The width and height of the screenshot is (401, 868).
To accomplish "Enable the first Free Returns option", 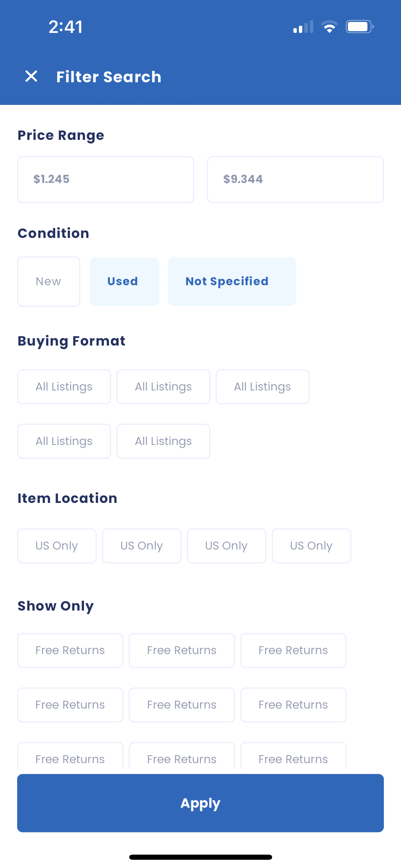I will click(70, 650).
